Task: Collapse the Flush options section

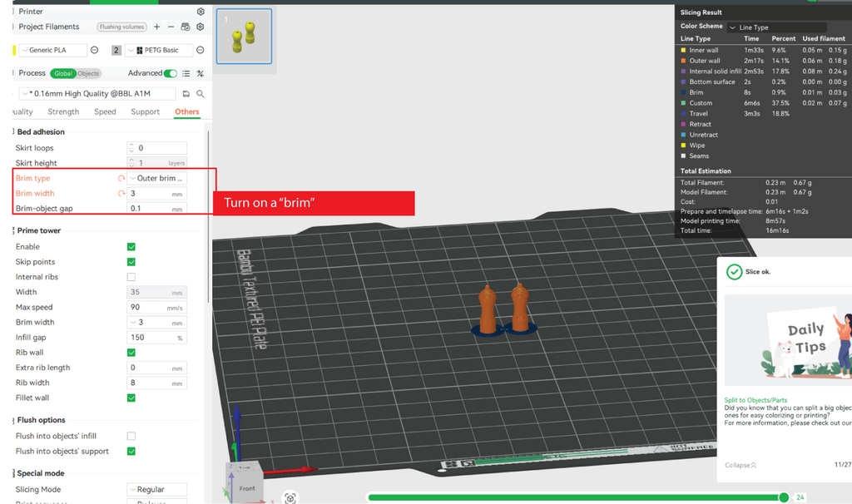Action: pos(40,420)
